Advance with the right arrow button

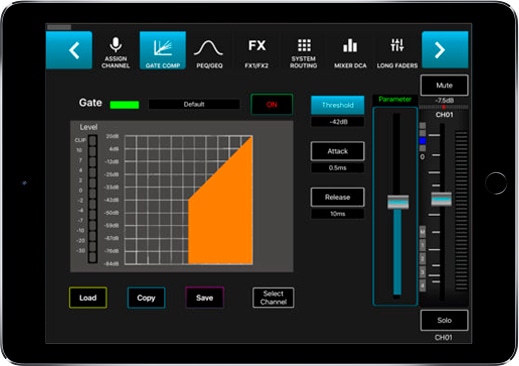click(x=445, y=50)
